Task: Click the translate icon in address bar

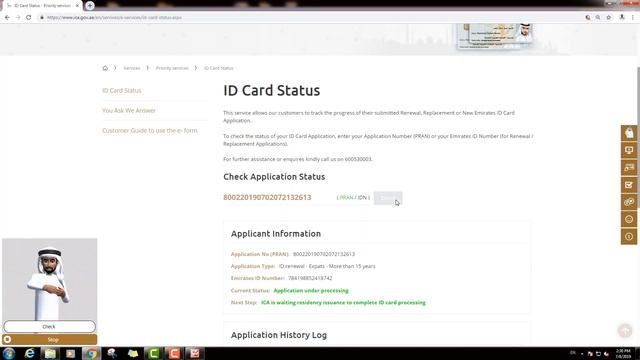Action: pyautogui.click(x=588, y=18)
